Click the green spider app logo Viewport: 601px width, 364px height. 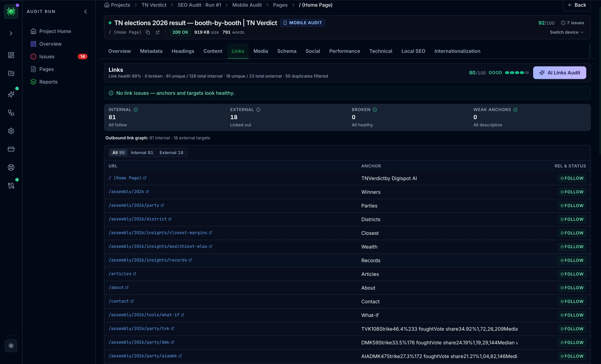click(x=11, y=11)
